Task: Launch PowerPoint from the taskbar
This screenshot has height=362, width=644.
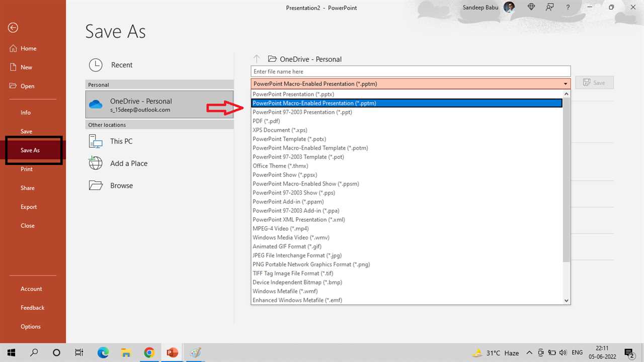Action: (x=172, y=352)
